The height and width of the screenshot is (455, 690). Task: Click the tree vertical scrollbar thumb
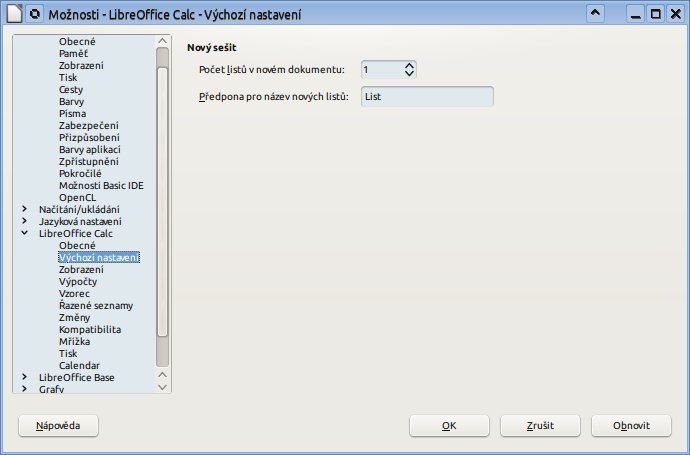click(x=162, y=201)
